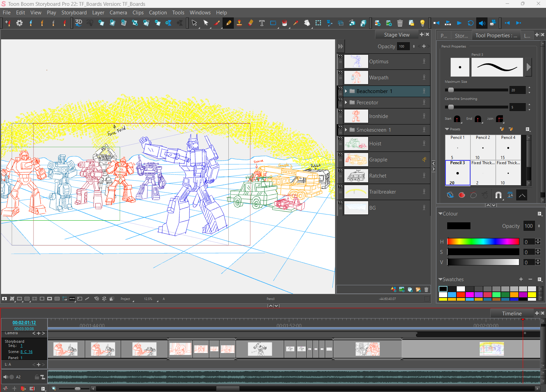The width and height of the screenshot is (546, 392).
Task: Click the red Repaint brush mode icon
Action: click(x=462, y=195)
